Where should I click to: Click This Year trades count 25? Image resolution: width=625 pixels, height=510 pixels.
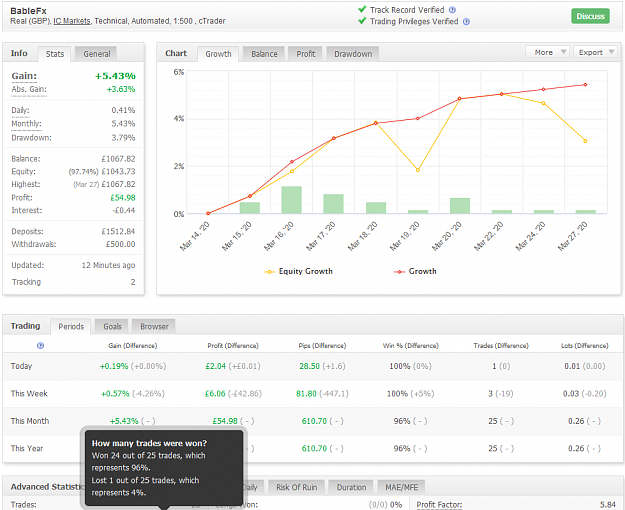pyautogui.click(x=493, y=449)
